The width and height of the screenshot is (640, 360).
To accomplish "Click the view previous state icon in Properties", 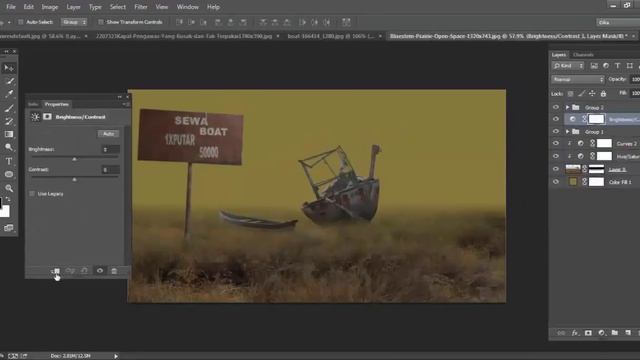I will (70, 271).
